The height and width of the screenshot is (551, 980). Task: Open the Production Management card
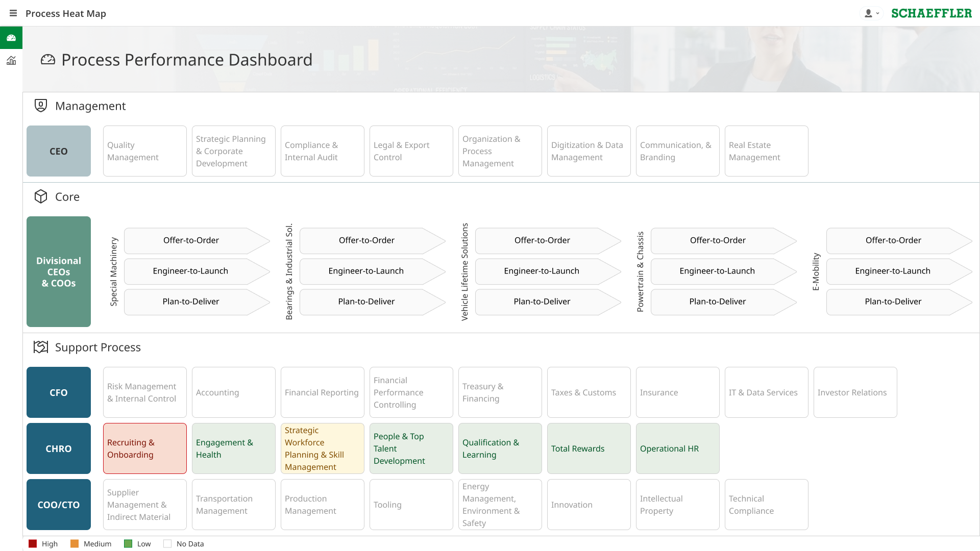point(323,505)
